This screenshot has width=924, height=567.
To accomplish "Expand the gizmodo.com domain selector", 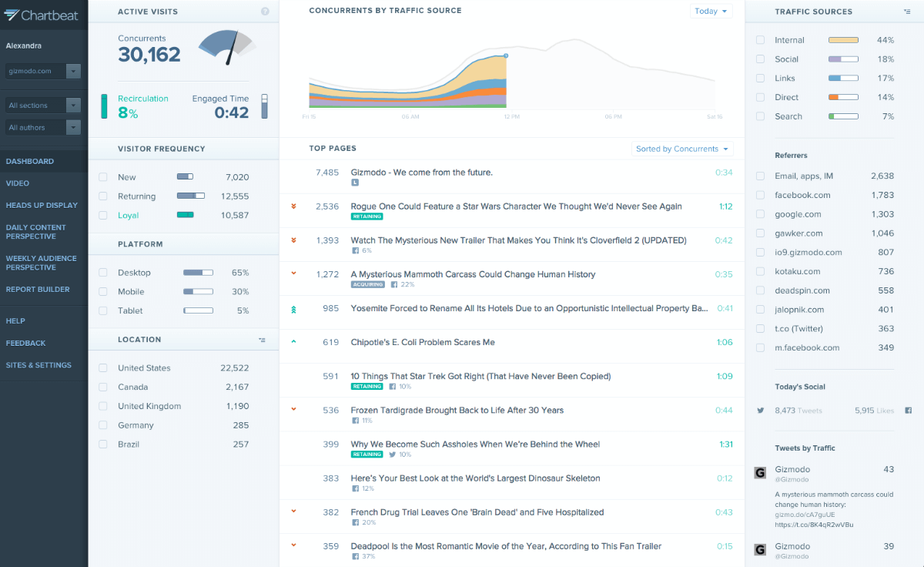I will pyautogui.click(x=72, y=71).
